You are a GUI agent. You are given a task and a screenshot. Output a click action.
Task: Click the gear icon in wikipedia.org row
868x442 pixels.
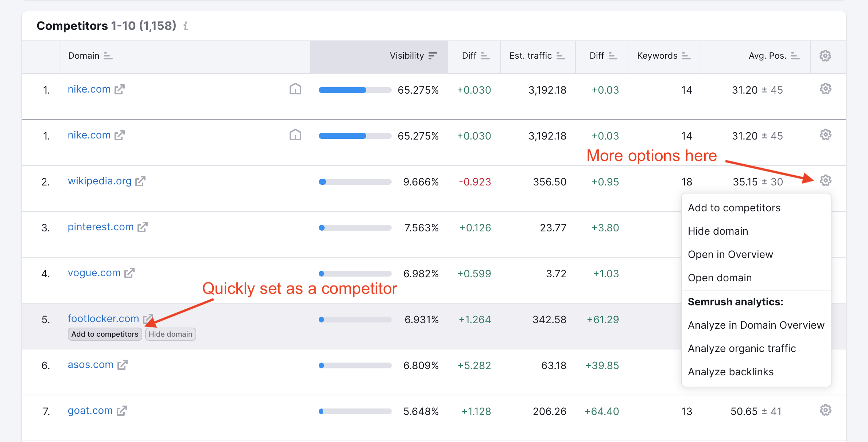point(825,180)
